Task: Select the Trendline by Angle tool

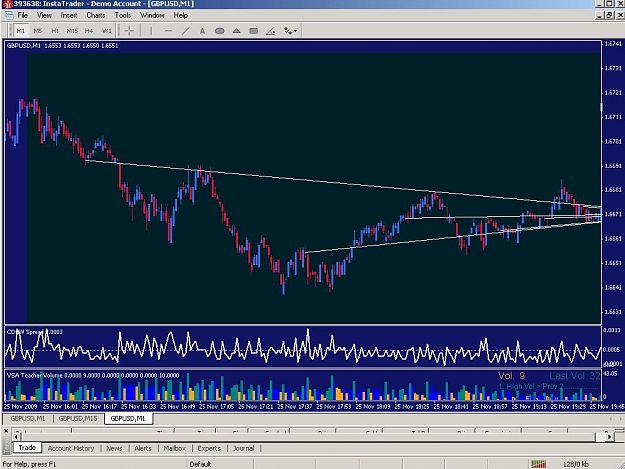Action: [x=271, y=31]
